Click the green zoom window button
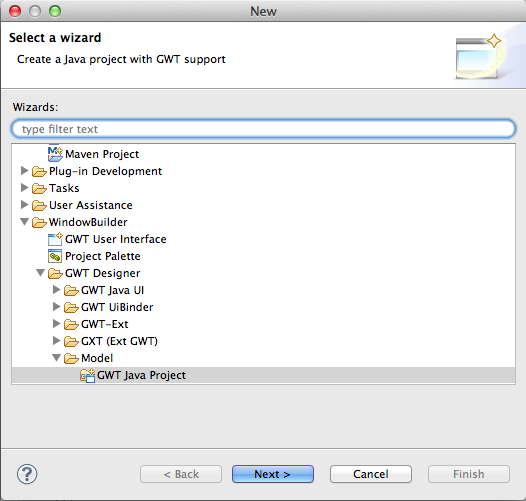The height and width of the screenshot is (501, 526). pyautogui.click(x=55, y=11)
